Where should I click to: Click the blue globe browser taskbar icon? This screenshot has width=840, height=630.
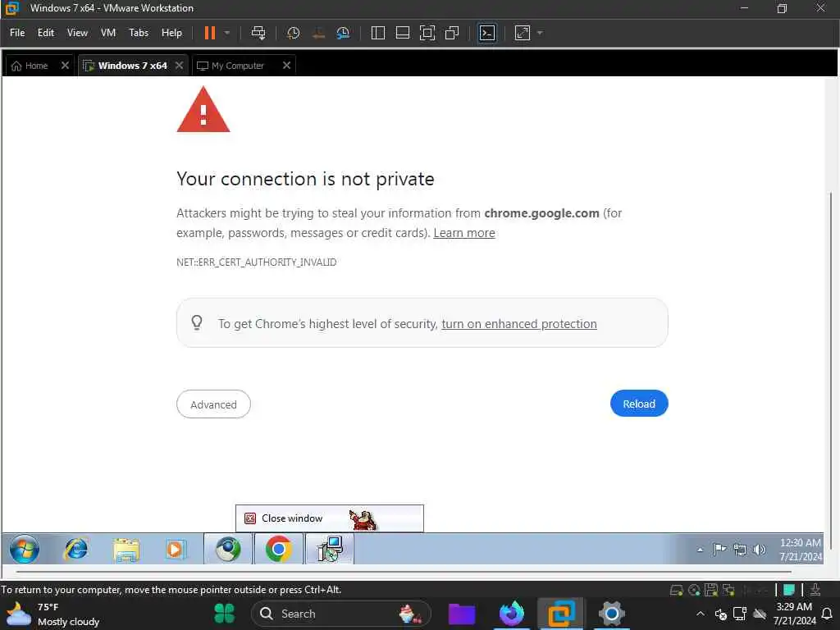click(x=228, y=549)
